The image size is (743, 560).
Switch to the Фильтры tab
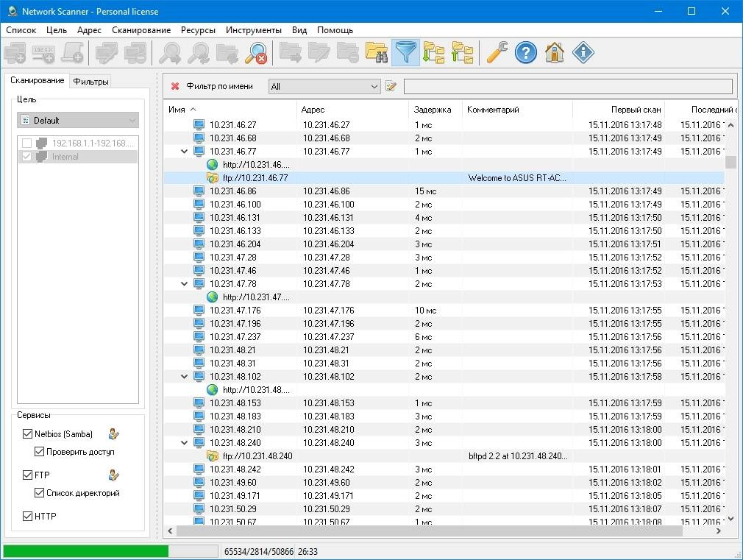(90, 82)
